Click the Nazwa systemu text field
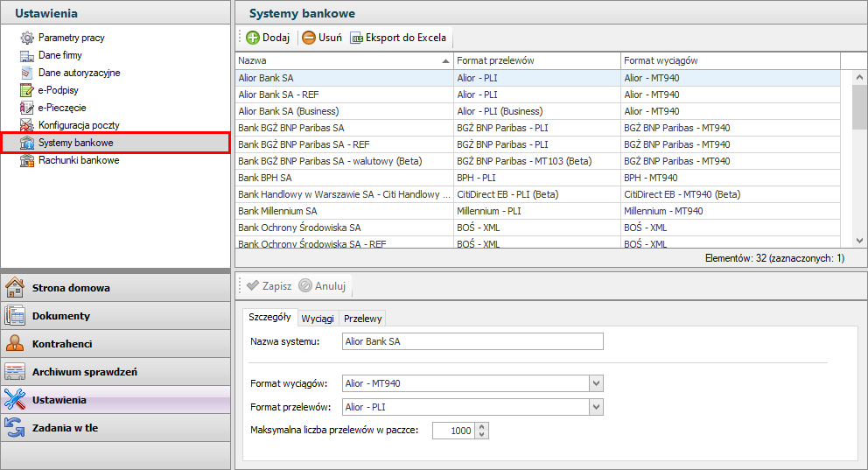 pos(472,341)
